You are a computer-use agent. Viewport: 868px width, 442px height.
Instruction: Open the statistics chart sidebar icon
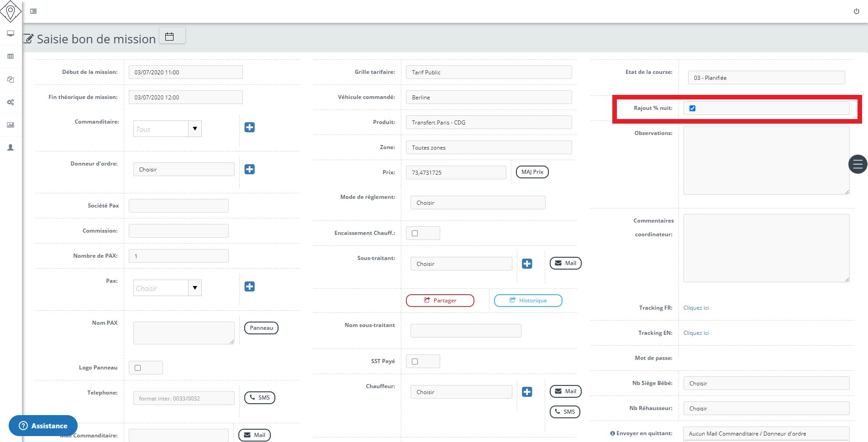[11, 125]
